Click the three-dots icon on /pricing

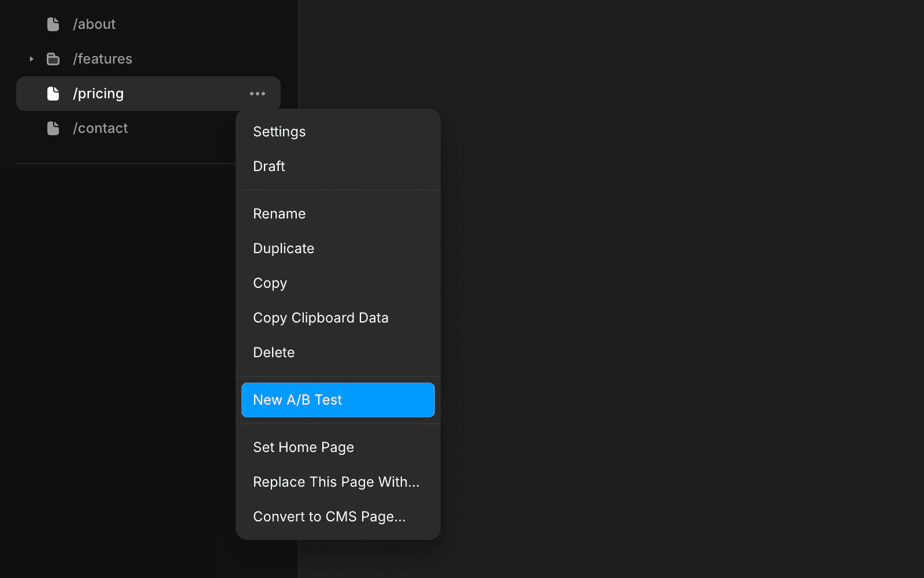point(258,94)
